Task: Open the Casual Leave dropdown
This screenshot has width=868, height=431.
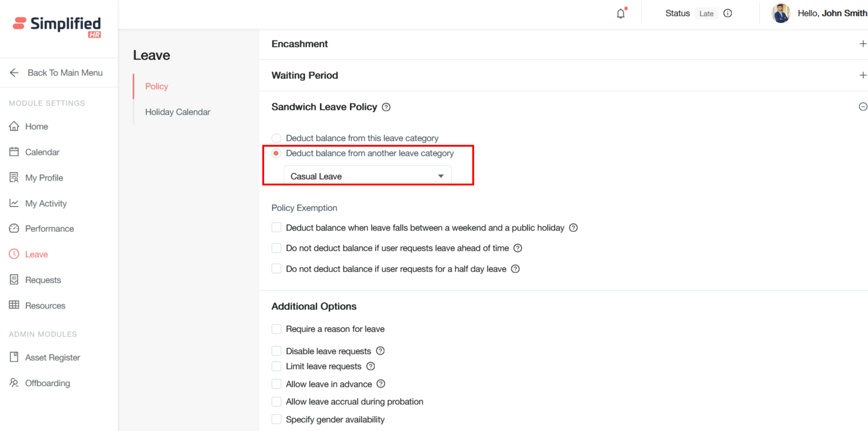Action: [367, 176]
